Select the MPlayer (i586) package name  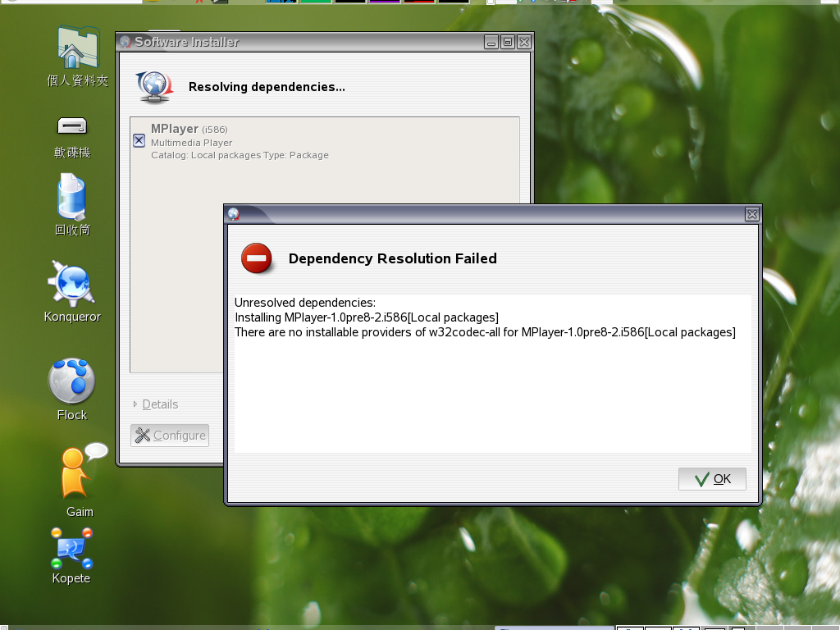(x=189, y=129)
